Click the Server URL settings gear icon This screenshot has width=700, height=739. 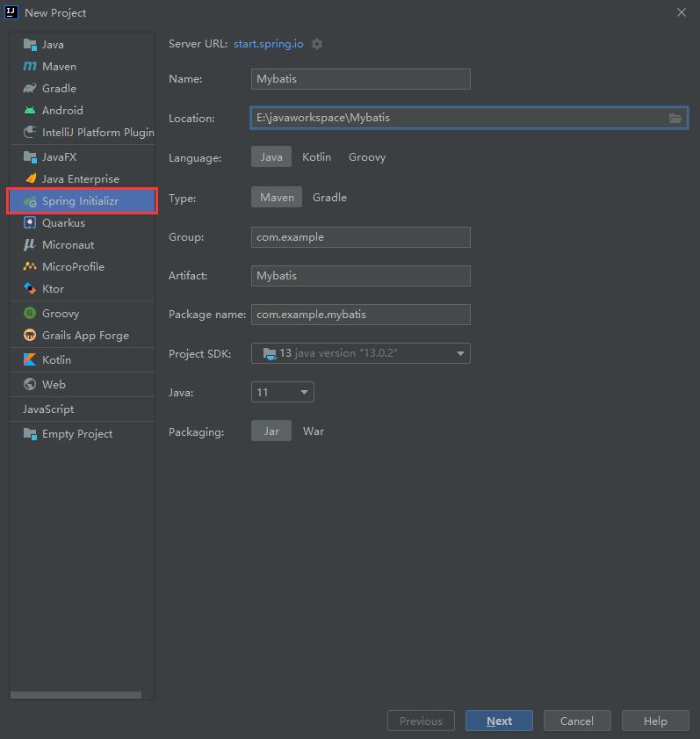(x=317, y=44)
